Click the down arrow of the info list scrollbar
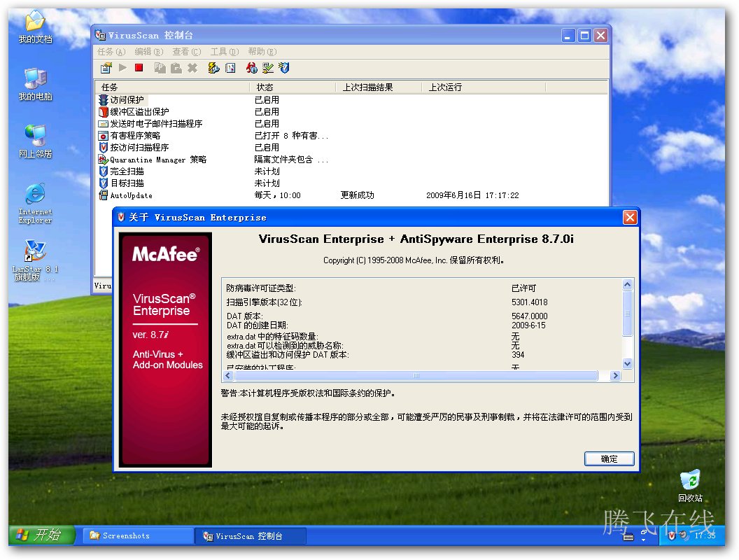The image size is (739, 560). pyautogui.click(x=627, y=364)
